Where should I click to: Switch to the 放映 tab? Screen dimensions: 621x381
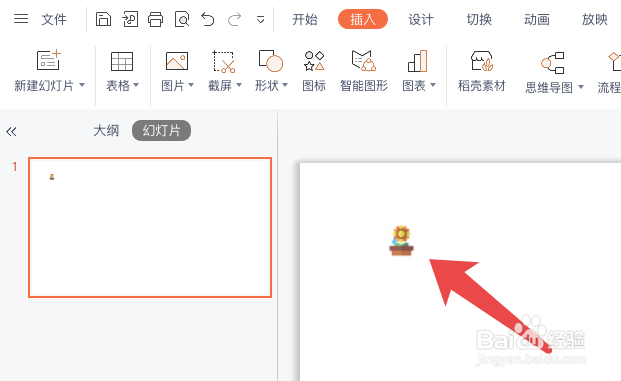pos(594,19)
